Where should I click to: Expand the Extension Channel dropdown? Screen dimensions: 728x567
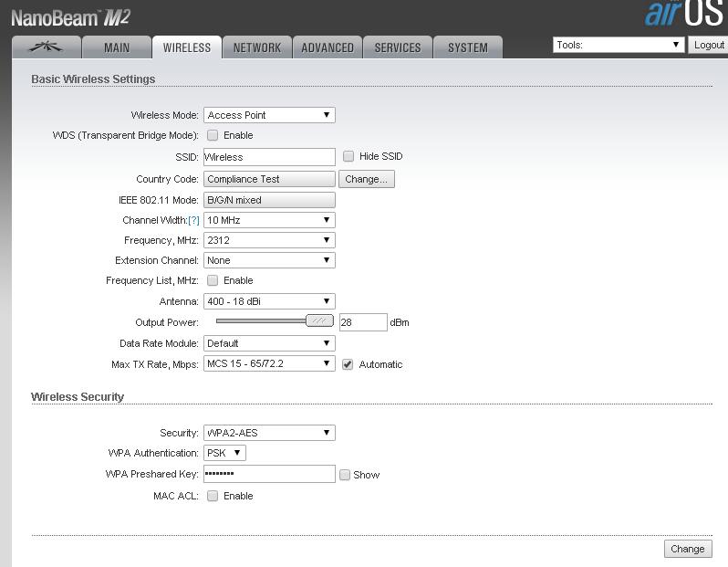coord(269,260)
